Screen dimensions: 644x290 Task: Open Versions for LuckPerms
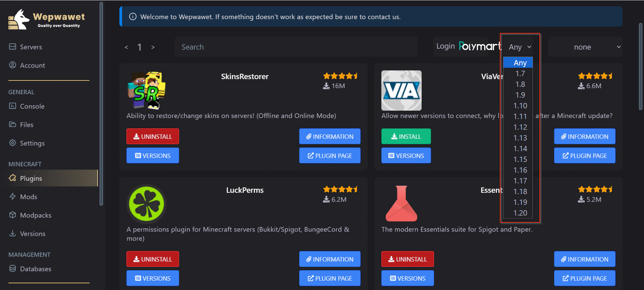click(x=153, y=278)
